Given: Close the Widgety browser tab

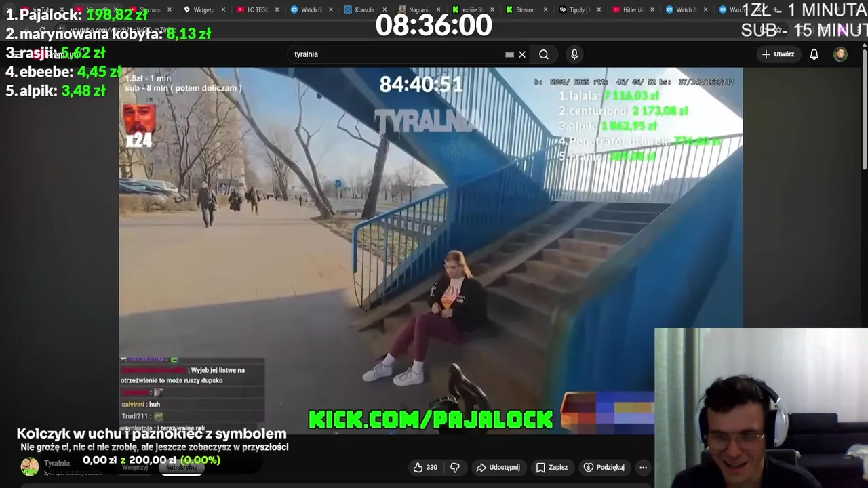Looking at the screenshot, I should point(222,9).
